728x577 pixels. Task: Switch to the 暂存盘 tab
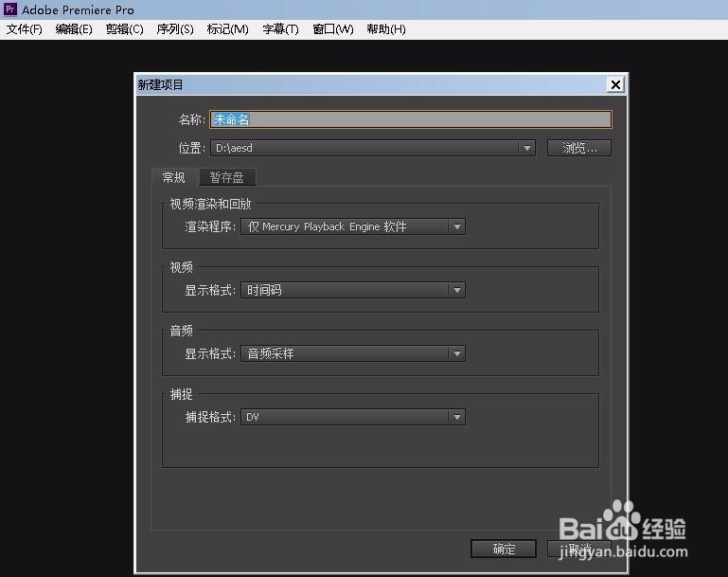226,177
